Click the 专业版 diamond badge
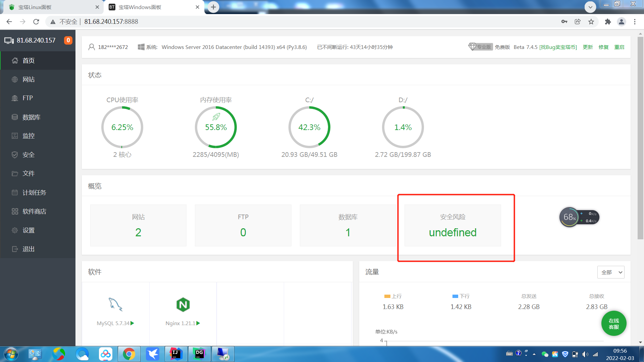This screenshot has height=362, width=644. [x=480, y=47]
